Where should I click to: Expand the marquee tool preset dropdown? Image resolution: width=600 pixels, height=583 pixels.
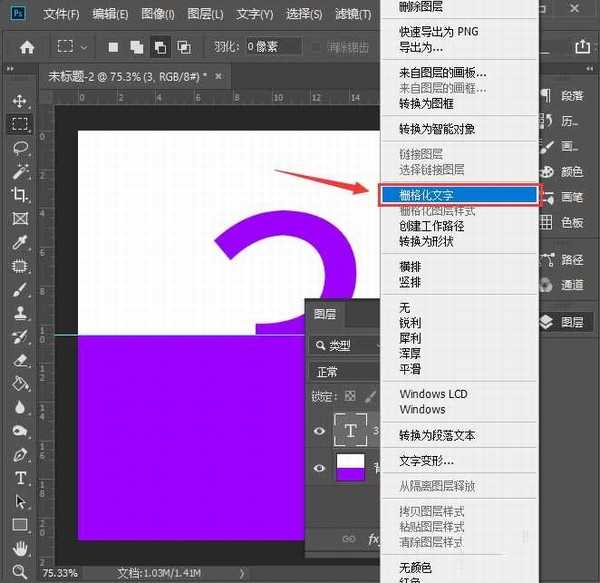[84, 47]
